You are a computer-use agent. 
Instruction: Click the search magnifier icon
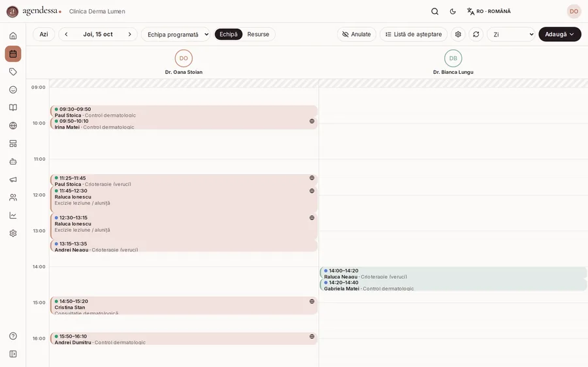[434, 11]
